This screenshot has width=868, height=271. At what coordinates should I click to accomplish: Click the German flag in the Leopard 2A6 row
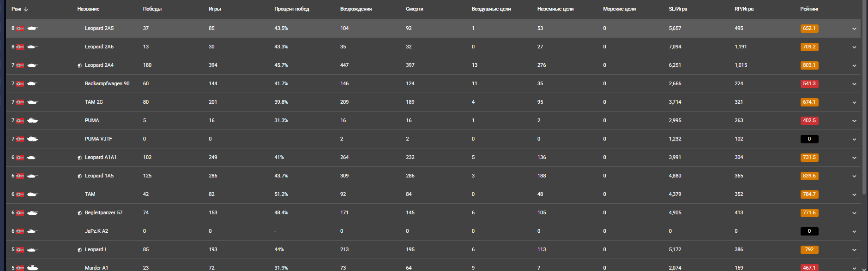tap(20, 47)
